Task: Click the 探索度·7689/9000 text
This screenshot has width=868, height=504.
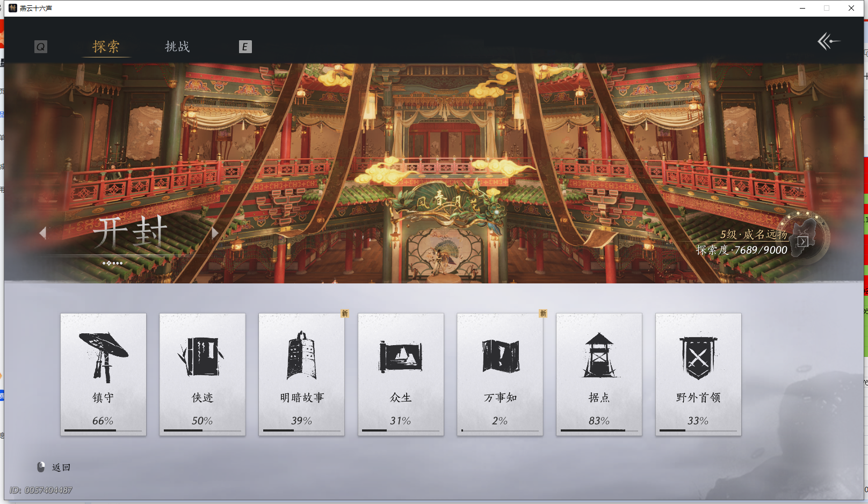Action: [x=742, y=250]
